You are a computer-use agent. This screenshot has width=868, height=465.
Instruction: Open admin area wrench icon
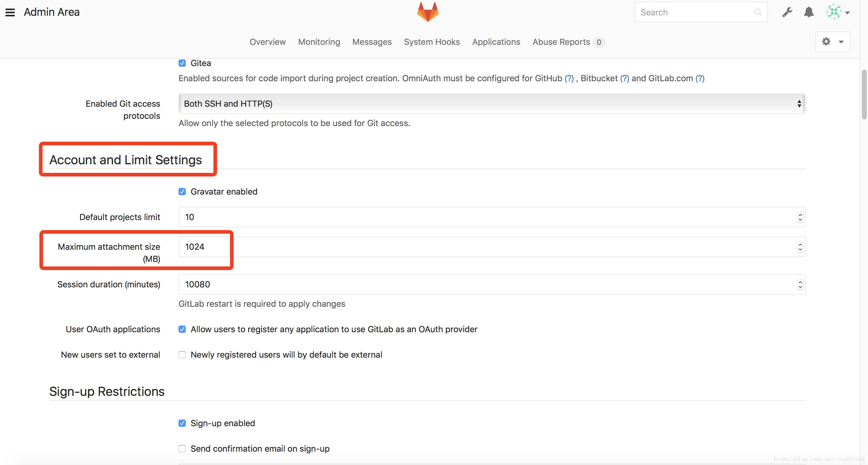pyautogui.click(x=787, y=12)
